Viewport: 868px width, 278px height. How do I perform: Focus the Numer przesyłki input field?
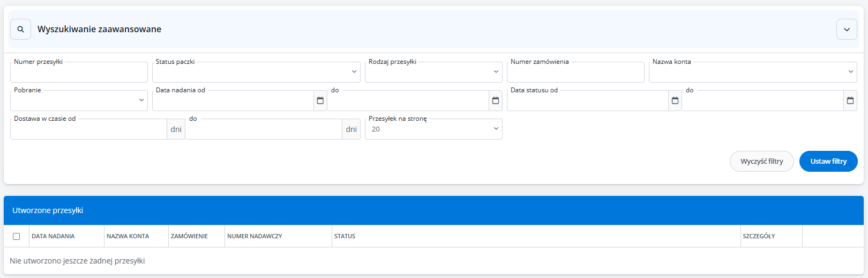[x=79, y=73]
